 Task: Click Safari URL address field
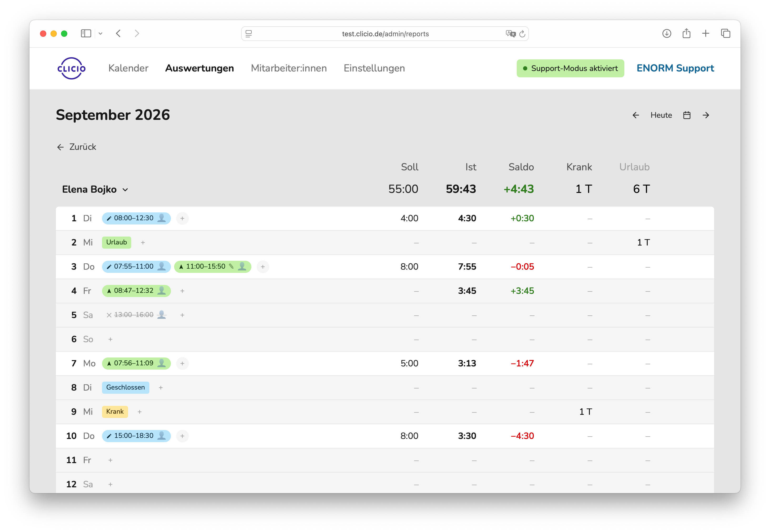385,34
